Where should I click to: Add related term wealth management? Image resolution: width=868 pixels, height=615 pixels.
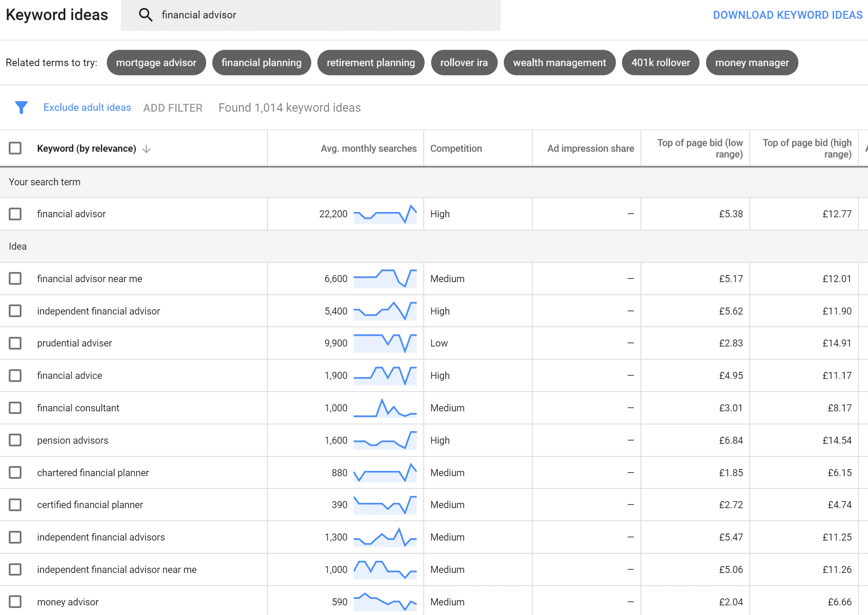559,63
